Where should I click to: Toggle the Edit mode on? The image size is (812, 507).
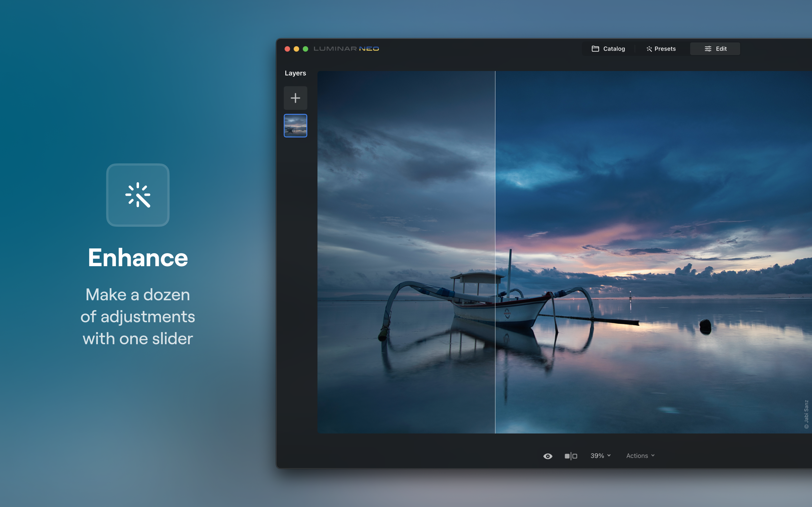pos(715,49)
